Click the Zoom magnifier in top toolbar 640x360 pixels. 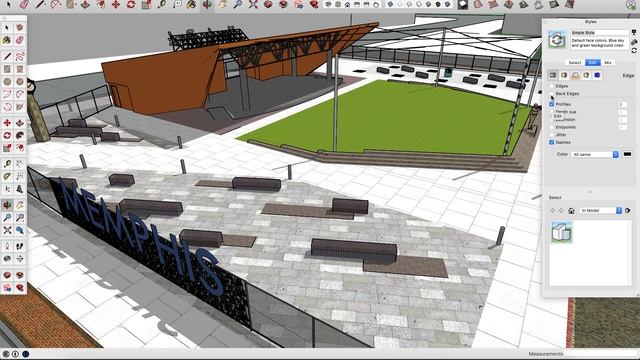coord(238,4)
